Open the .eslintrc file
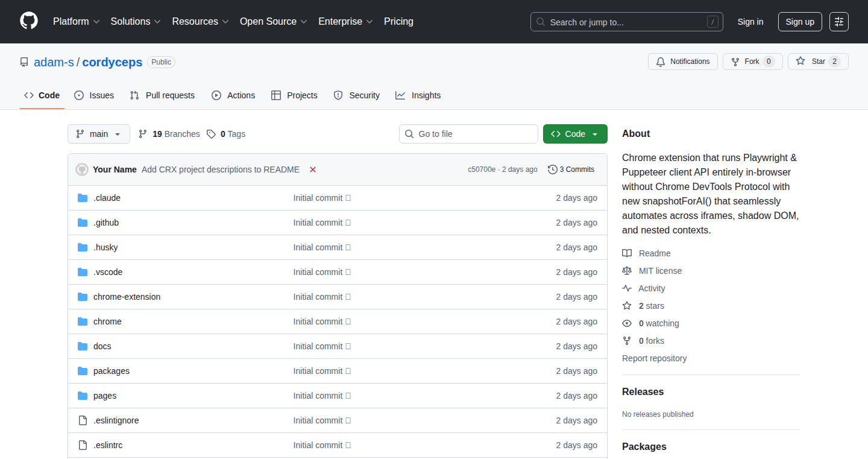The height and width of the screenshot is (459, 868). click(108, 445)
